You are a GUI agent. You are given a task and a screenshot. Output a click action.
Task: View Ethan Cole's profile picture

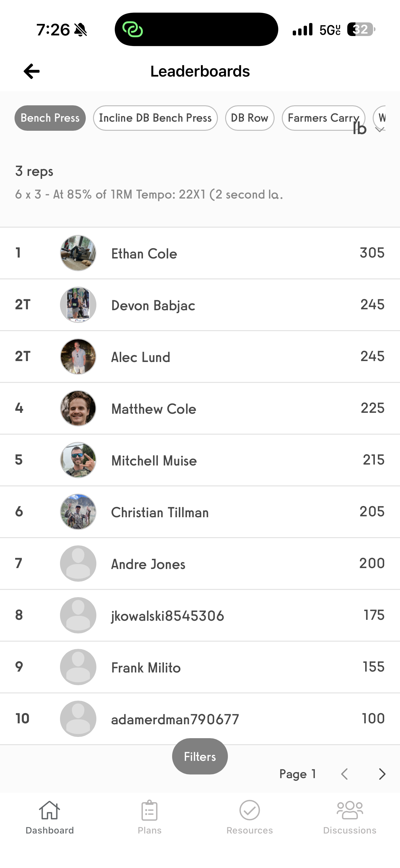78,253
